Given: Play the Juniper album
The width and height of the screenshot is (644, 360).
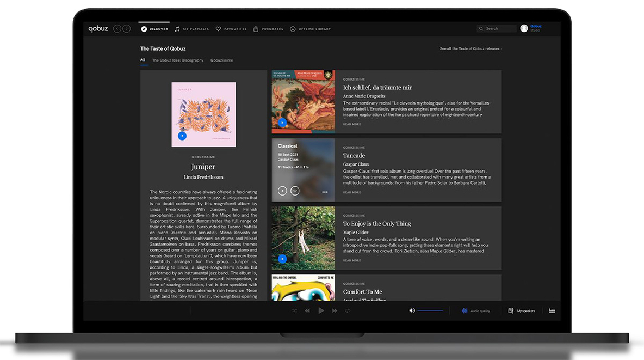Looking at the screenshot, I should point(182,136).
